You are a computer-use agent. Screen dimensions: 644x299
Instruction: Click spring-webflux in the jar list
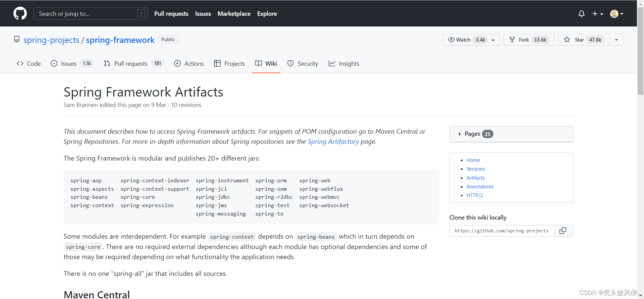(321, 189)
